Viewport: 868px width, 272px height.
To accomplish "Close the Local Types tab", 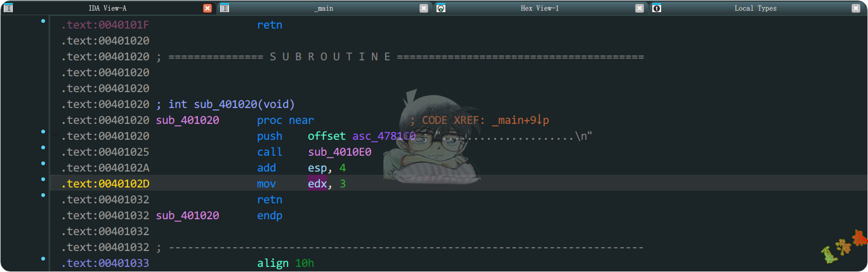I will tap(856, 8).
